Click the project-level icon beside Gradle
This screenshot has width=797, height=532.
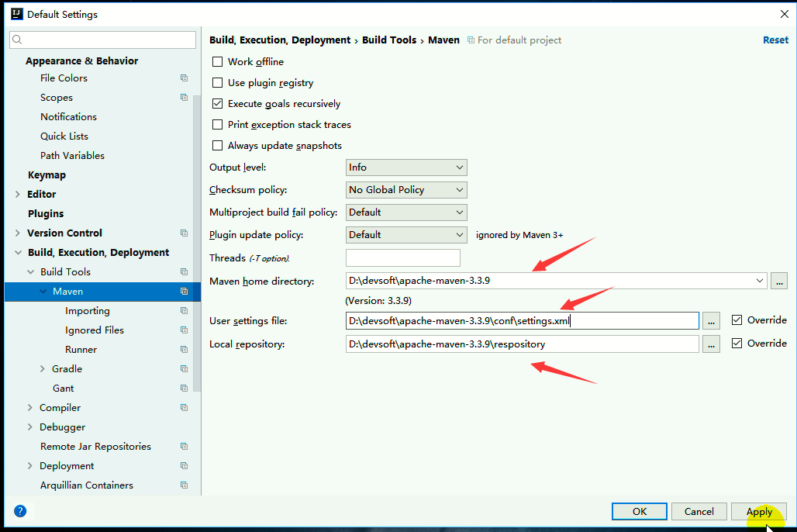coord(184,368)
